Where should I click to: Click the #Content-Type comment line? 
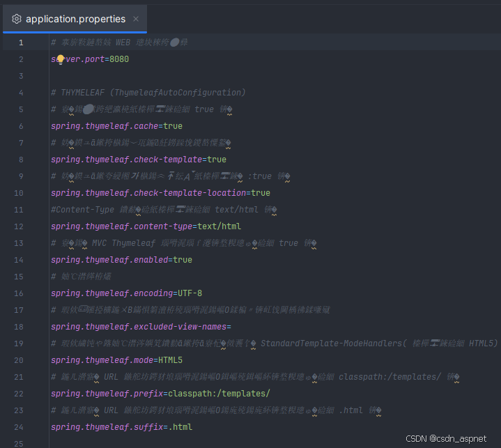pos(164,210)
